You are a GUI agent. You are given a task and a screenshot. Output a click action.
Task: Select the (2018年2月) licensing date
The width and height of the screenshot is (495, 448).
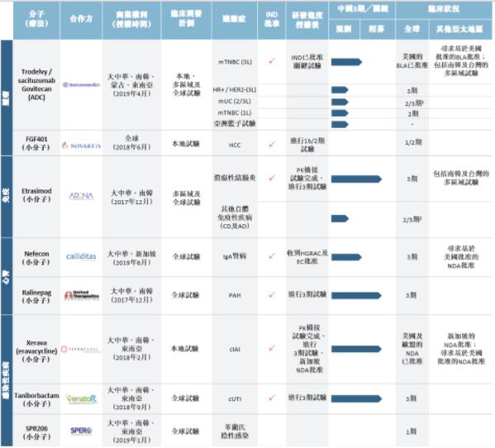click(131, 357)
